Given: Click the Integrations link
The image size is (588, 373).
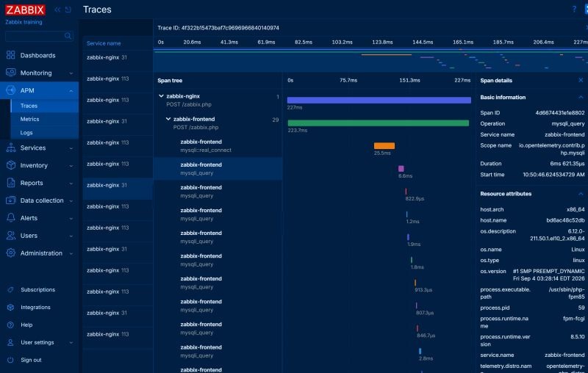Looking at the screenshot, I should (35, 307).
